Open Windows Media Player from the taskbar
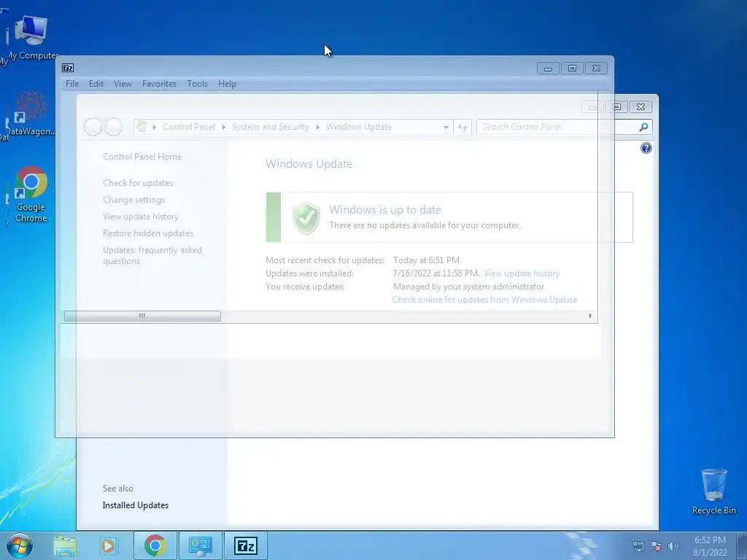This screenshot has height=560, width=747. (108, 545)
